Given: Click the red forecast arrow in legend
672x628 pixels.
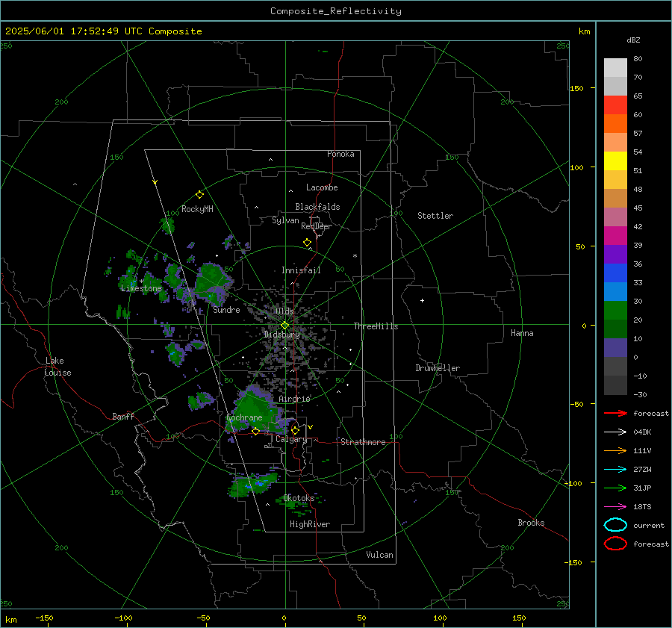Looking at the screenshot, I should 615,413.
